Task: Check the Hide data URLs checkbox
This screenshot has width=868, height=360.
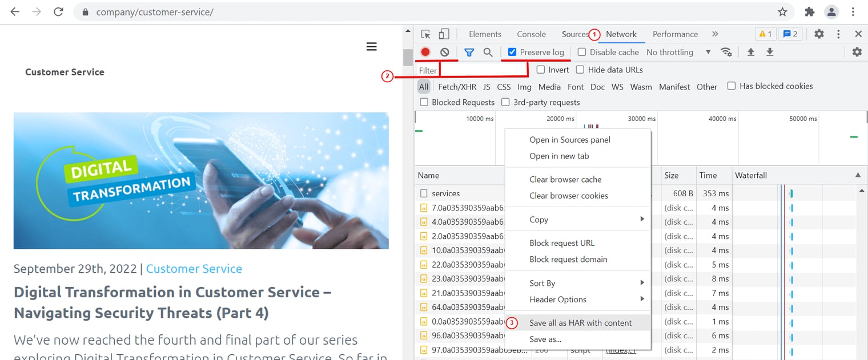Action: coord(580,70)
